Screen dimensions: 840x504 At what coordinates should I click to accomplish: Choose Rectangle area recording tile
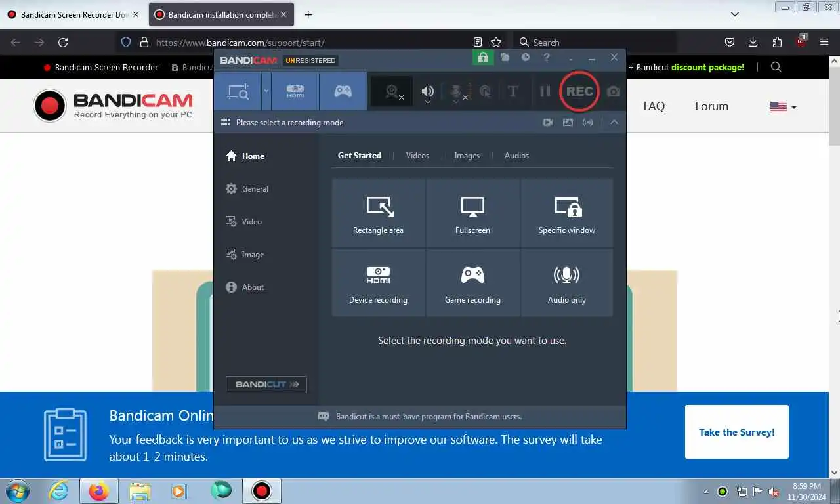(378, 213)
